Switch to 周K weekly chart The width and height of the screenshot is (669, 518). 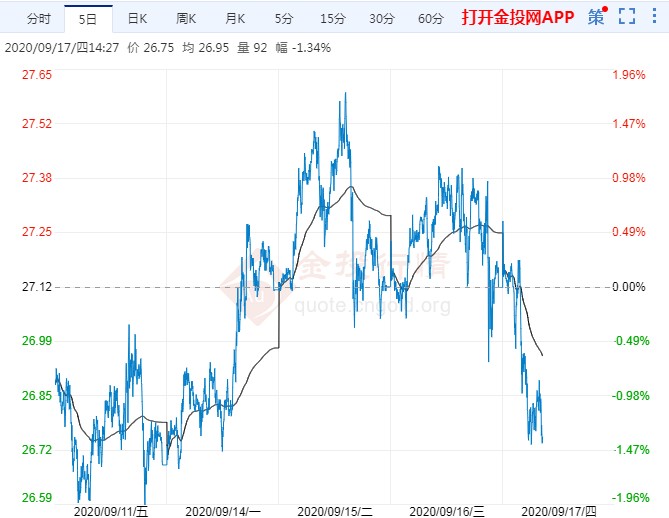(x=186, y=18)
